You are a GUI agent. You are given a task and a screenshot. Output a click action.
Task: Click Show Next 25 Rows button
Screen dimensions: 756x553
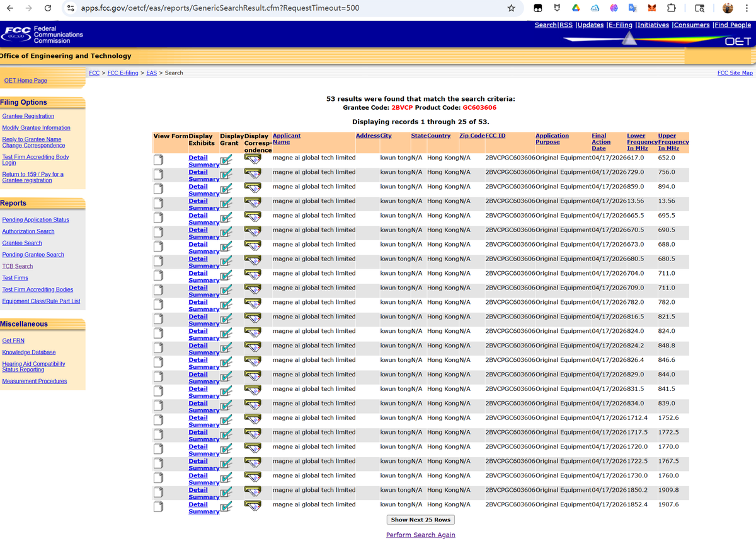click(420, 520)
